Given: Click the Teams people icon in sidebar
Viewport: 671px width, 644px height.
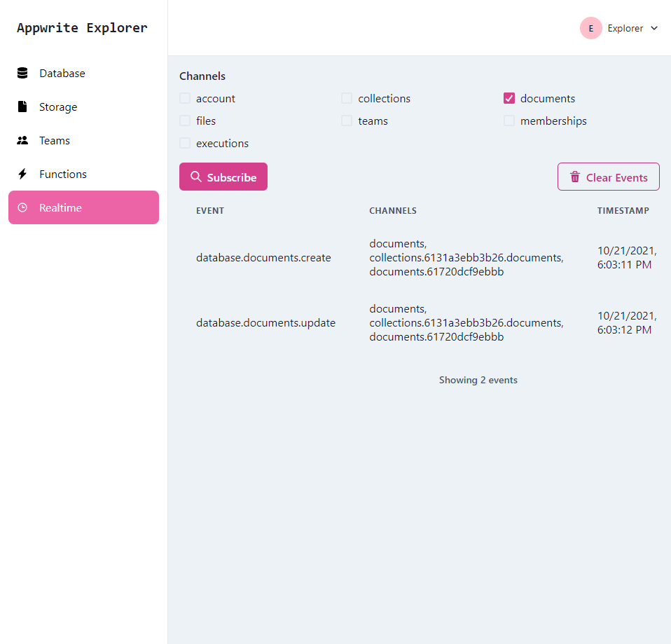Looking at the screenshot, I should click(22, 140).
